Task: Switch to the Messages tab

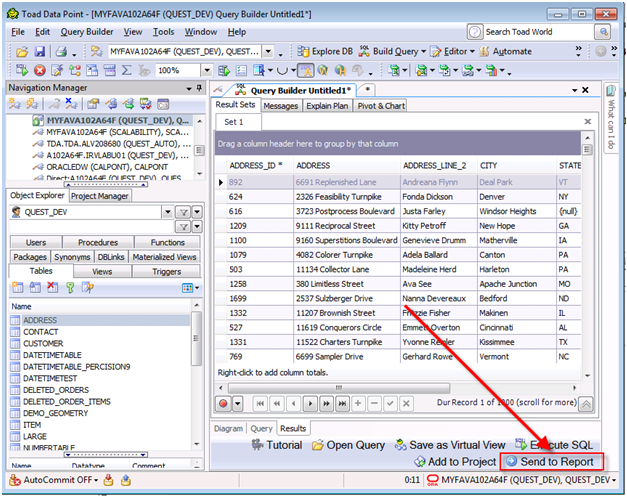Action: pyautogui.click(x=281, y=106)
